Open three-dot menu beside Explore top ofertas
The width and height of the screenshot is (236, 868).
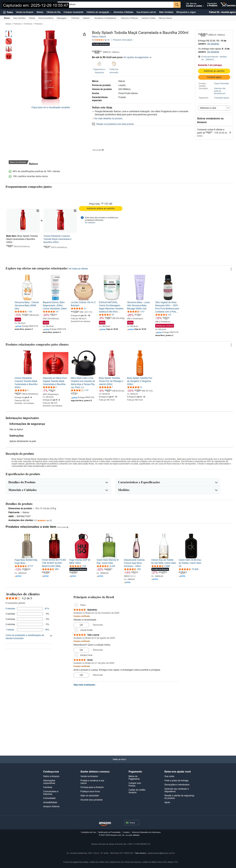(231, 269)
